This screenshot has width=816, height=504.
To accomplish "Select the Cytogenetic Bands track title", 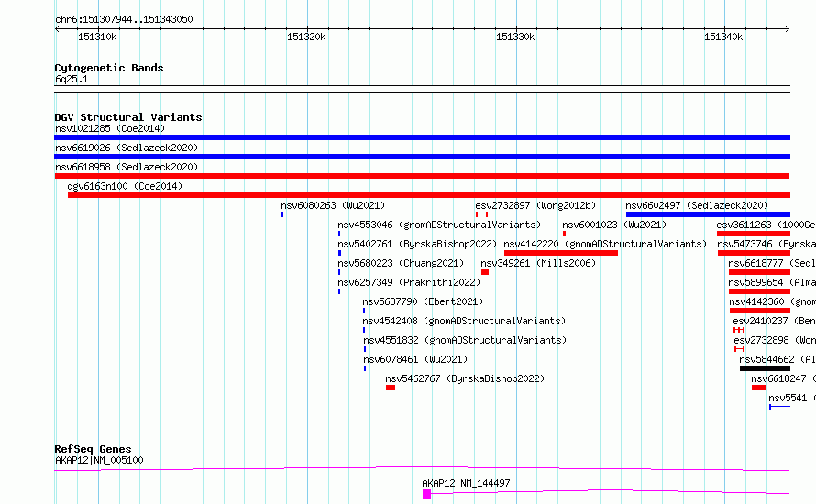I will (x=109, y=68).
